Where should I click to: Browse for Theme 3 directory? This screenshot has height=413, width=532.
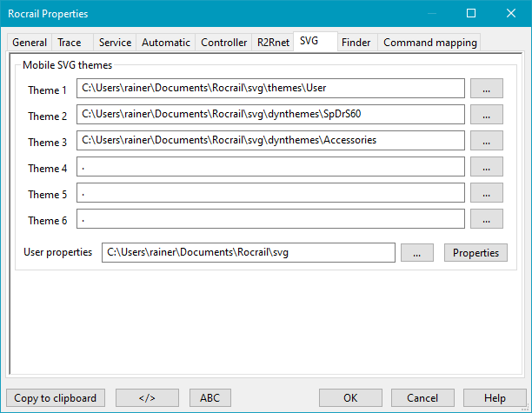point(487,141)
